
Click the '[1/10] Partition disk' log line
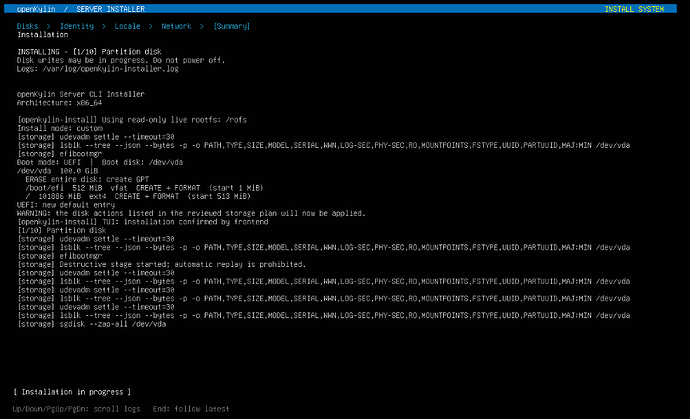coord(62,231)
